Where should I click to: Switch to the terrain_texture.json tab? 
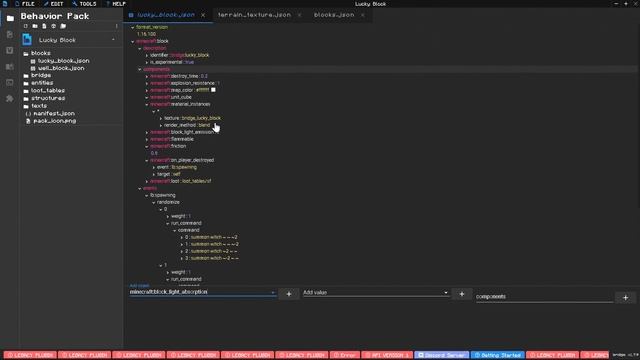[x=254, y=15]
